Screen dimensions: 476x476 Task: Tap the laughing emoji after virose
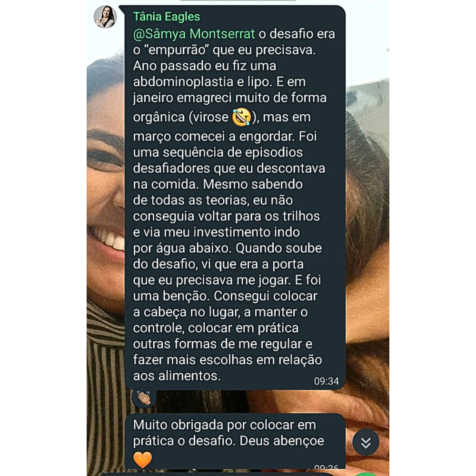coord(241,117)
